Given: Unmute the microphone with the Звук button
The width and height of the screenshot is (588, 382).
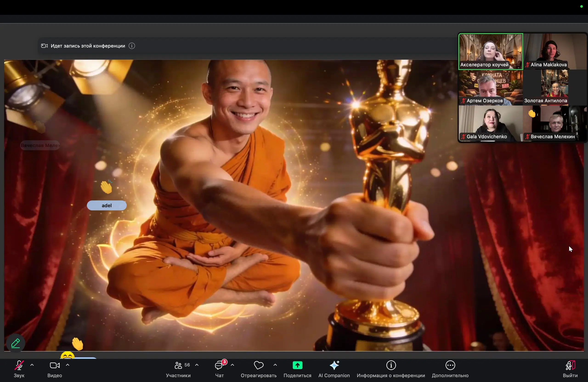Looking at the screenshot, I should (19, 369).
